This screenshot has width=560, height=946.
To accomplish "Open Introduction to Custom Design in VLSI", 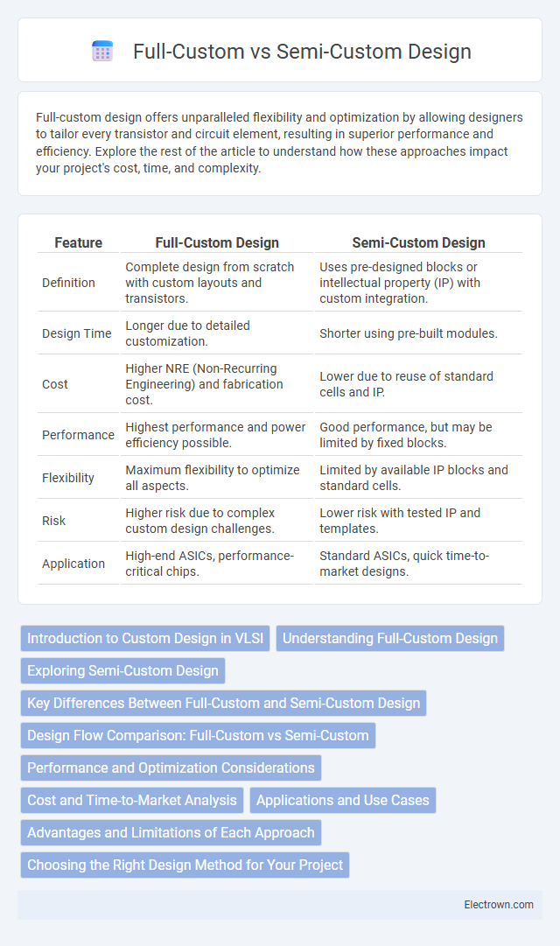I will click(145, 638).
